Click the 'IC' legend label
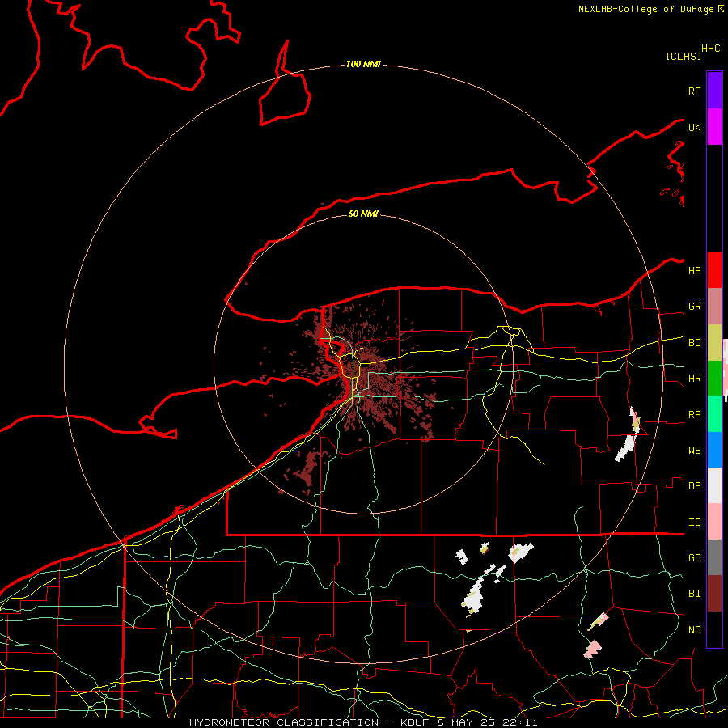This screenshot has height=728, width=728. pos(694,523)
